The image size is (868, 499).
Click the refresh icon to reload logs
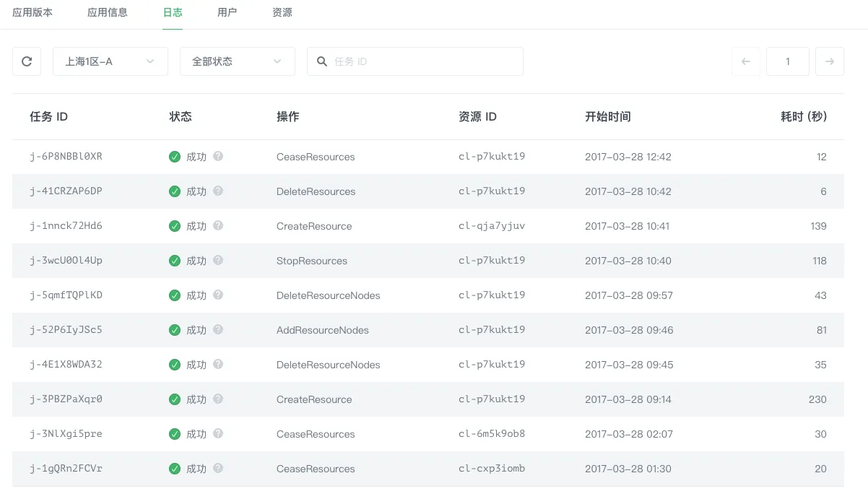[x=26, y=61]
